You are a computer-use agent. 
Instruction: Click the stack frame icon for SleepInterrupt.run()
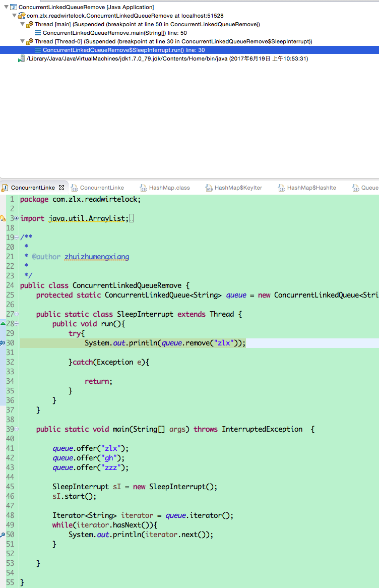tap(38, 50)
